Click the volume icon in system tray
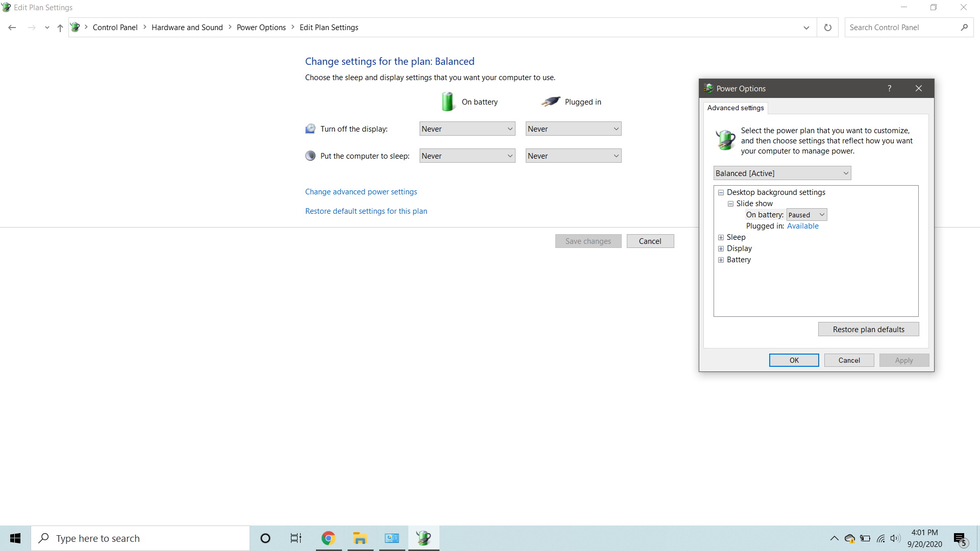 pyautogui.click(x=895, y=538)
